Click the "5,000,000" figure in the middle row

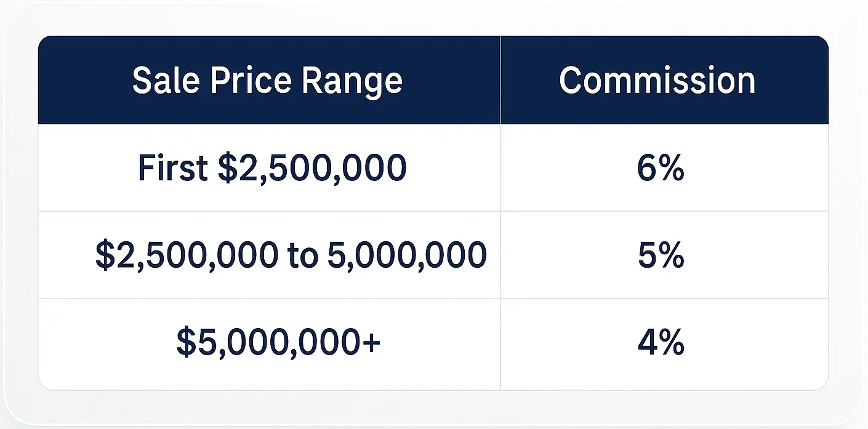(x=407, y=255)
